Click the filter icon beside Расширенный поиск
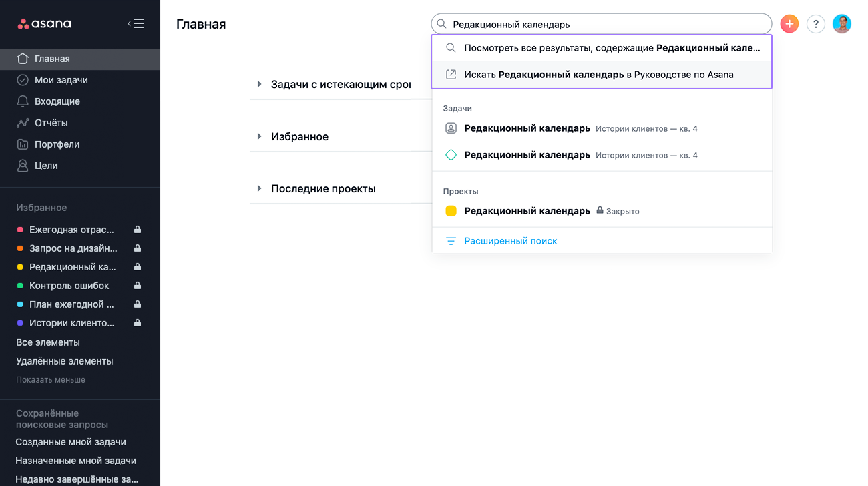 point(451,241)
